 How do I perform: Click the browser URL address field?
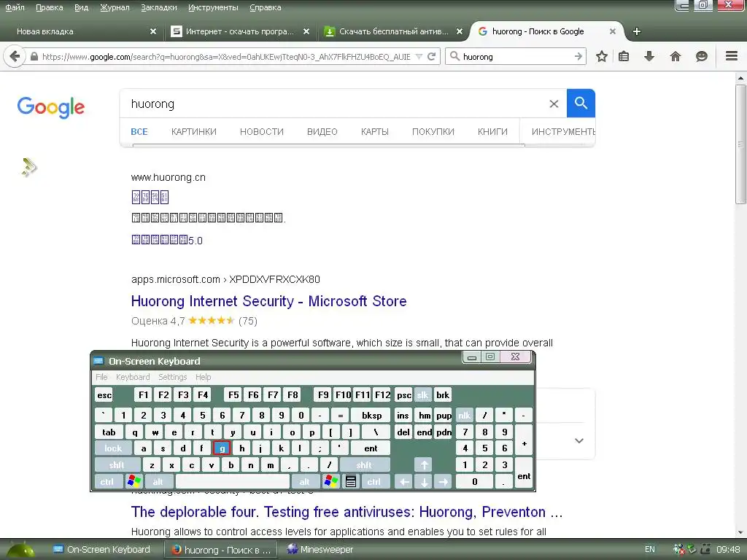pos(225,57)
